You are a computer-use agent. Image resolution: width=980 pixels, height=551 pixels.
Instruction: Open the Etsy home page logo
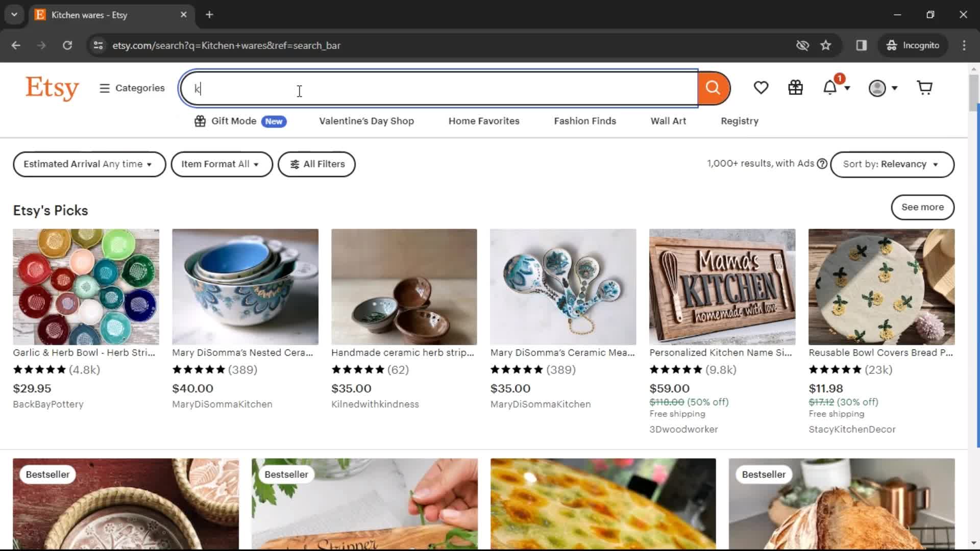click(52, 87)
